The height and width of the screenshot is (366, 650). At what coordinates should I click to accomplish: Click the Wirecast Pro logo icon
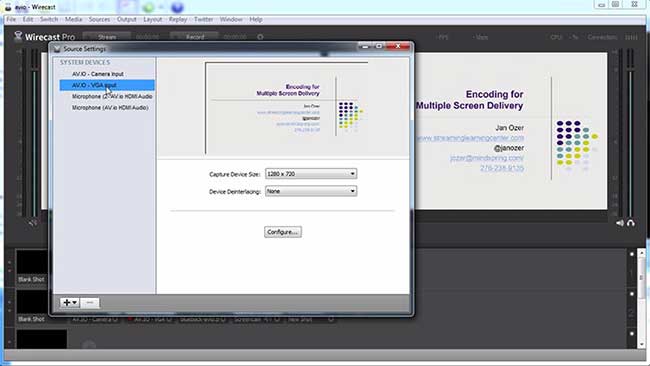pos(18,36)
